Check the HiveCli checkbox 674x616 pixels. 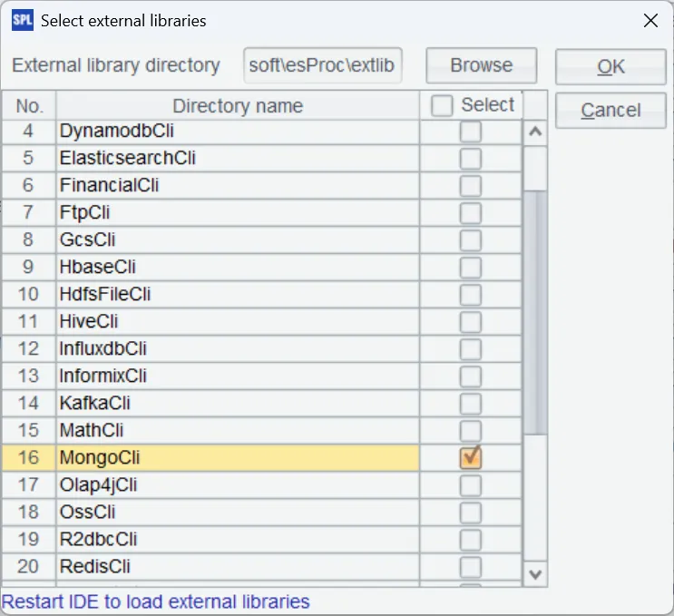pyautogui.click(x=470, y=322)
